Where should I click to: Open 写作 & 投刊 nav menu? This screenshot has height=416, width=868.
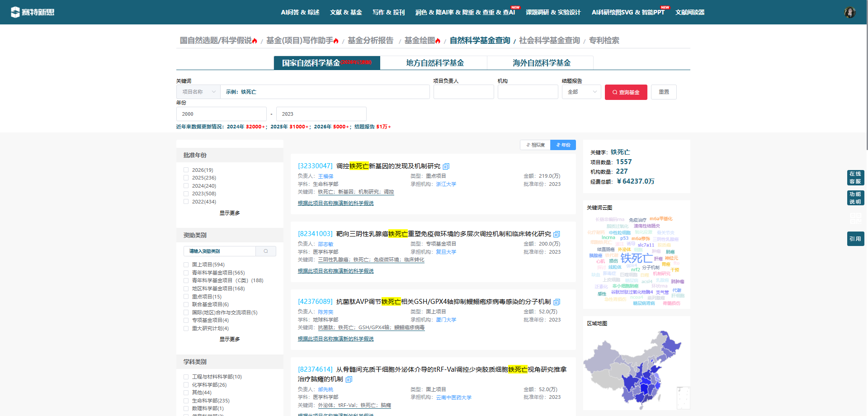389,12
